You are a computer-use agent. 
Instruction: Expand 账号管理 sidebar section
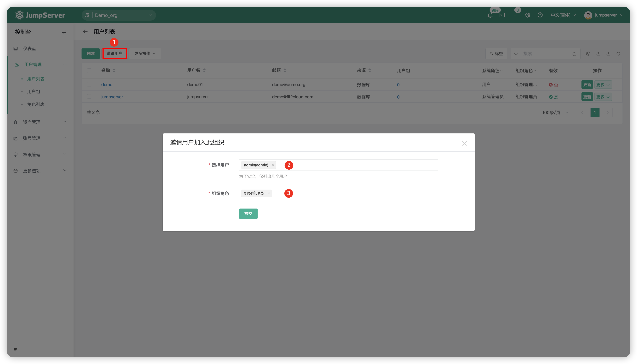[x=40, y=139]
